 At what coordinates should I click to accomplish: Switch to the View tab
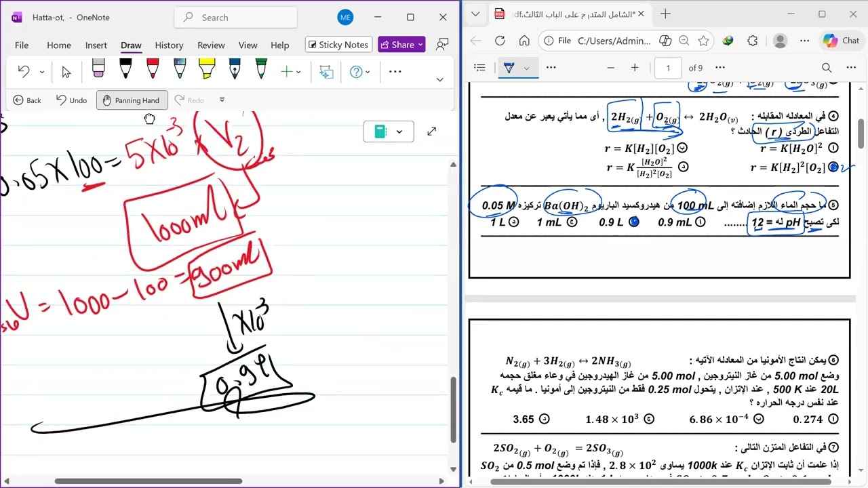(x=248, y=45)
